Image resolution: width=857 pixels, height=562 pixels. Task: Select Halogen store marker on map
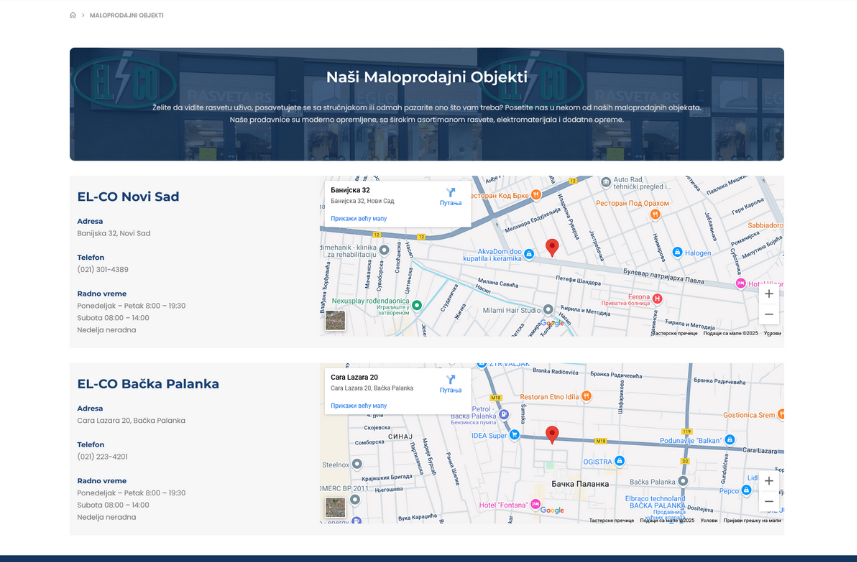pyautogui.click(x=677, y=252)
